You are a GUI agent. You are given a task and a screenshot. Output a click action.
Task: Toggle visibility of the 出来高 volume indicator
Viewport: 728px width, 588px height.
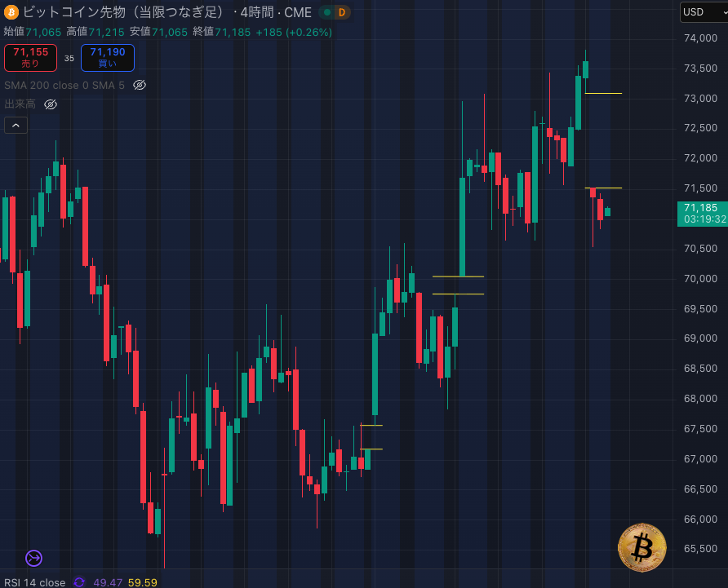(x=51, y=104)
